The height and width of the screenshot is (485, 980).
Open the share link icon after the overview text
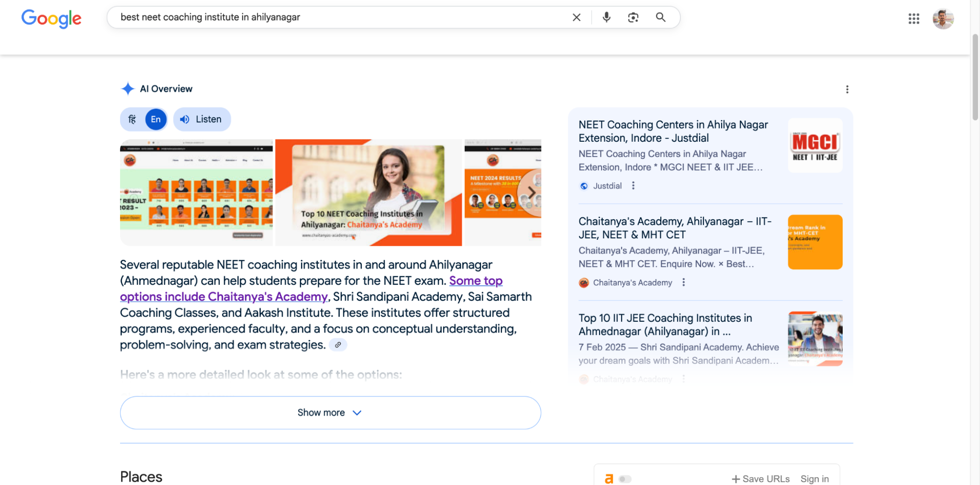(x=337, y=345)
